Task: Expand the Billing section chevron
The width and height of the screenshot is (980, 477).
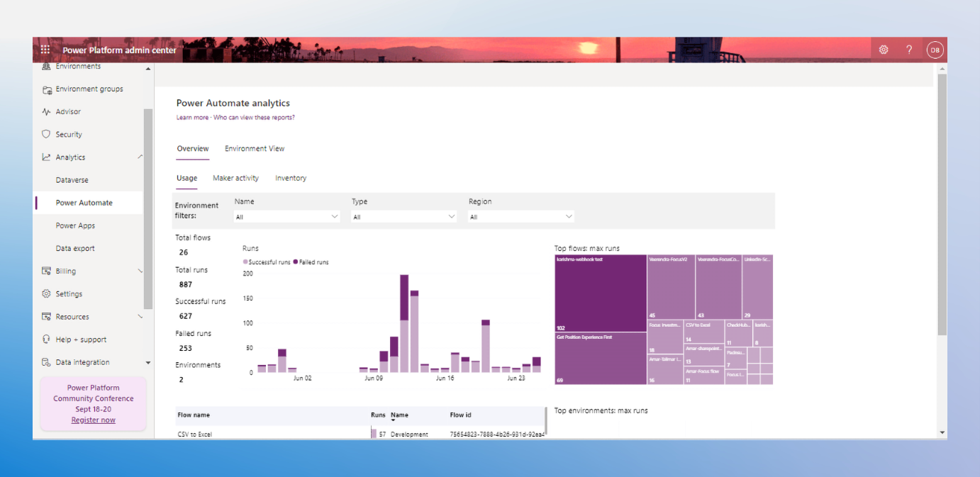Action: coord(140,271)
